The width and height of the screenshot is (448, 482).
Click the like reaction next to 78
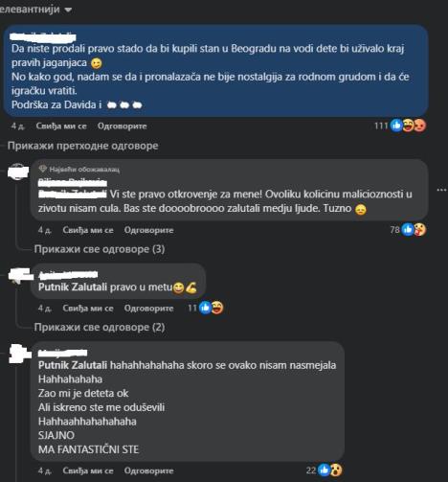coord(408,229)
